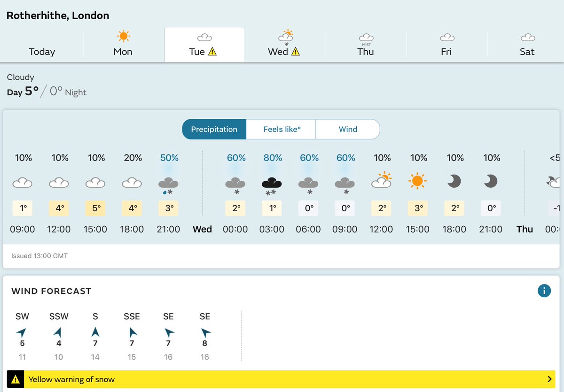Open the Today forecast tab
Viewport: 564px width, 392px height.
point(42,45)
